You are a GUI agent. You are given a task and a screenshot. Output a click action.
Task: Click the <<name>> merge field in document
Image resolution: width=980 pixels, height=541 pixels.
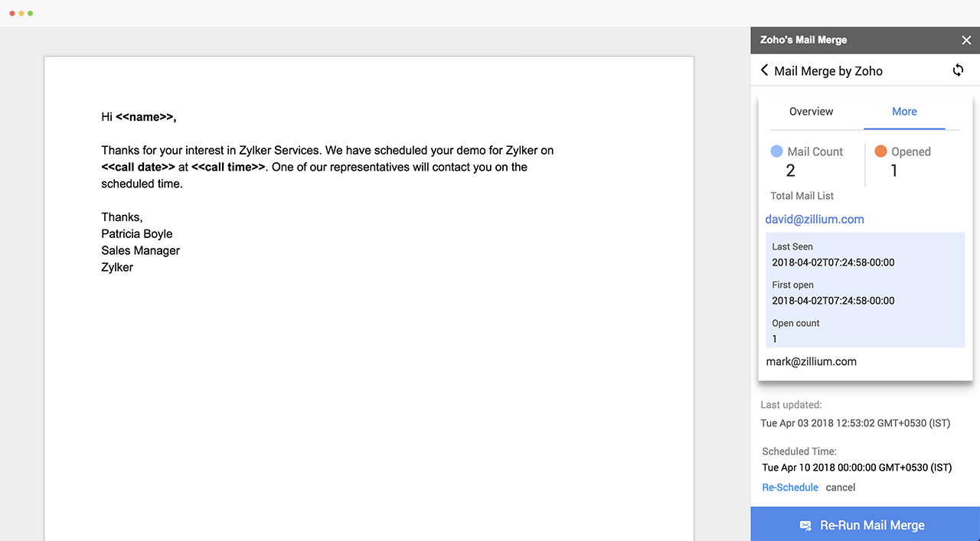point(144,117)
